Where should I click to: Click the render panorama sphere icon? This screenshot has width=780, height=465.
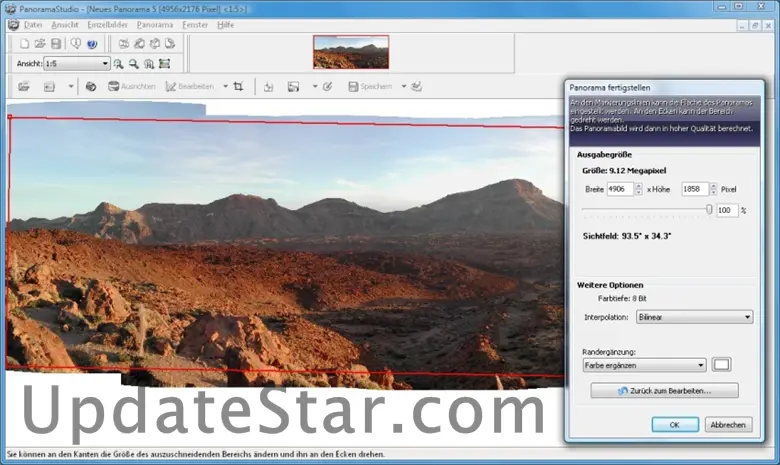pyautogui.click(x=91, y=87)
